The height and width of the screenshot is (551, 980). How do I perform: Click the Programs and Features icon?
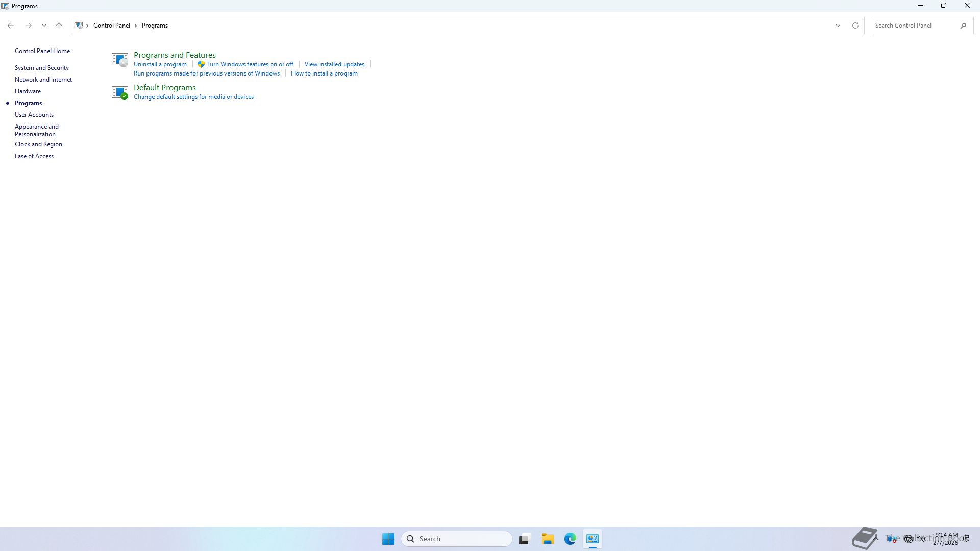point(120,60)
